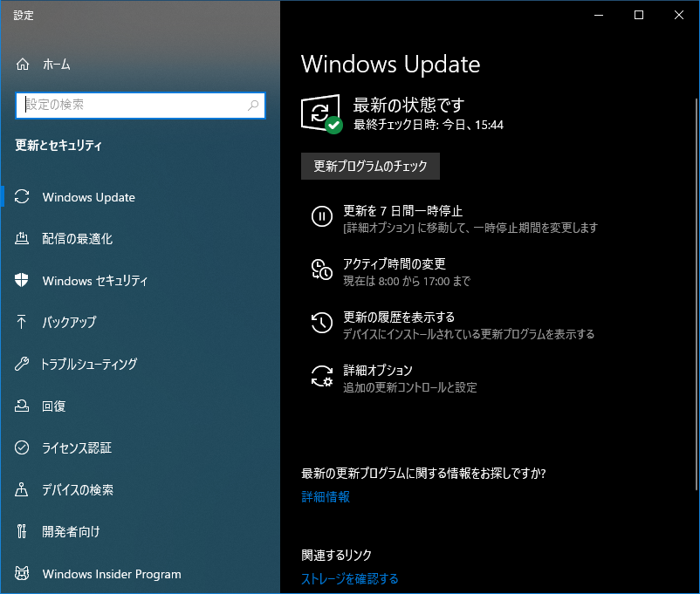Click the Windows セキュリティ shield icon
This screenshot has width=700, height=594.
(22, 280)
